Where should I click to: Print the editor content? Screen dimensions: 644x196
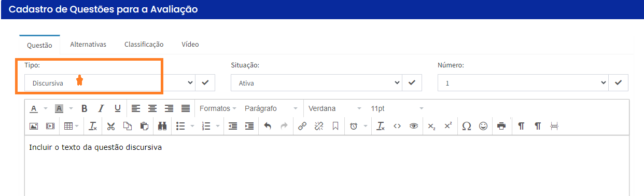coord(501,126)
